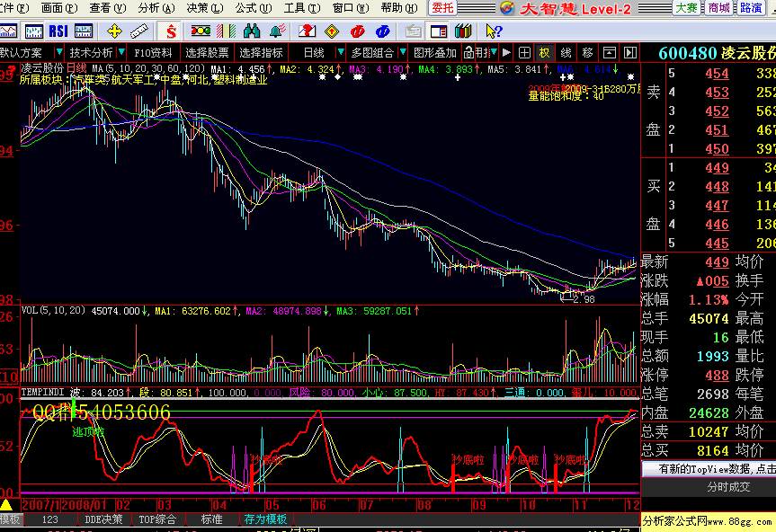The width and height of the screenshot is (776, 532).
Task: Click the 选择股票 button
Action: (x=207, y=52)
